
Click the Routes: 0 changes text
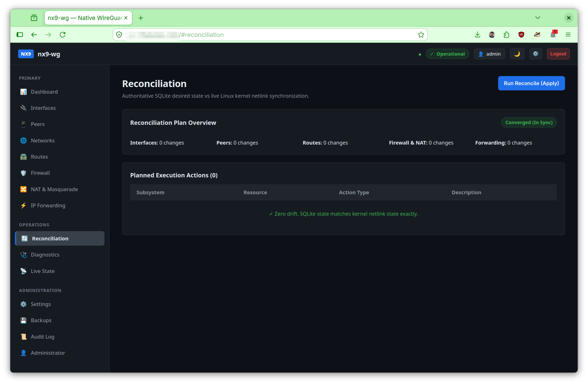pos(325,143)
